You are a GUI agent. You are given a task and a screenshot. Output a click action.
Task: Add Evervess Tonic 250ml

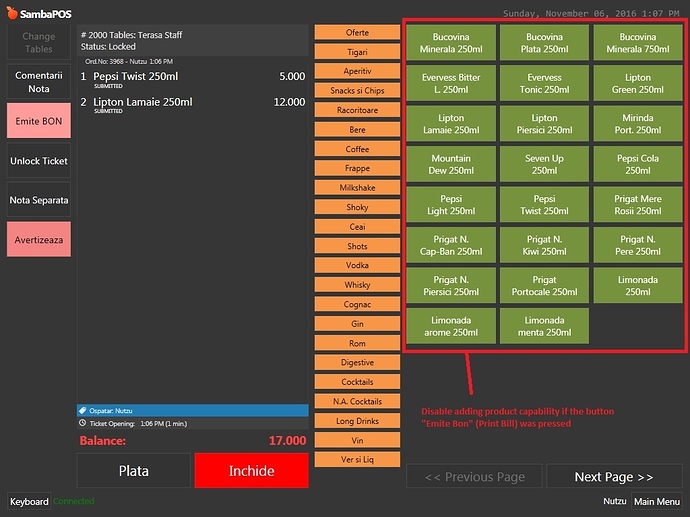[544, 83]
